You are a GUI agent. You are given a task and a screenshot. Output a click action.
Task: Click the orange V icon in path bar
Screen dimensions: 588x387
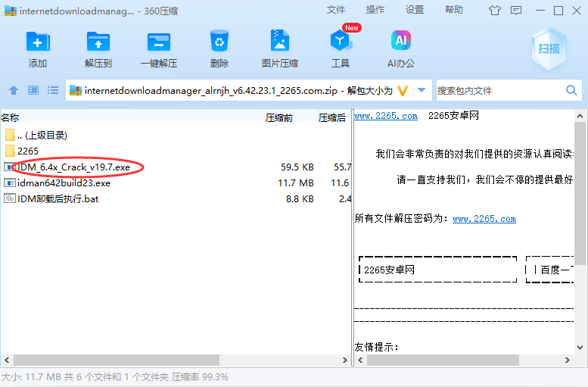(403, 90)
